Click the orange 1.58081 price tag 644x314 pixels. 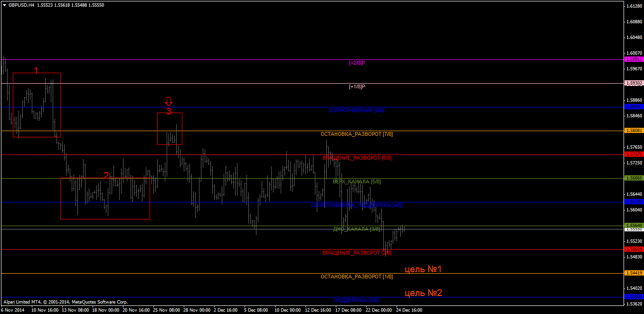(634, 131)
